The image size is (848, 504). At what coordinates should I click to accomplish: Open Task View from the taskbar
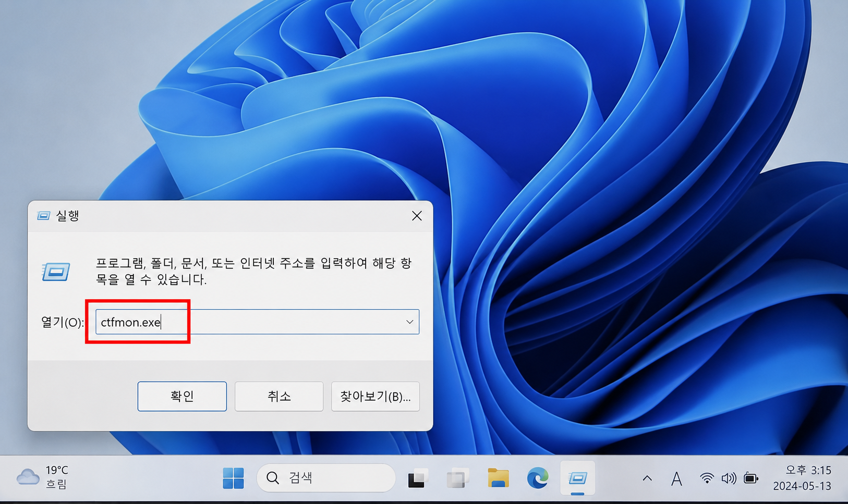pos(417,478)
